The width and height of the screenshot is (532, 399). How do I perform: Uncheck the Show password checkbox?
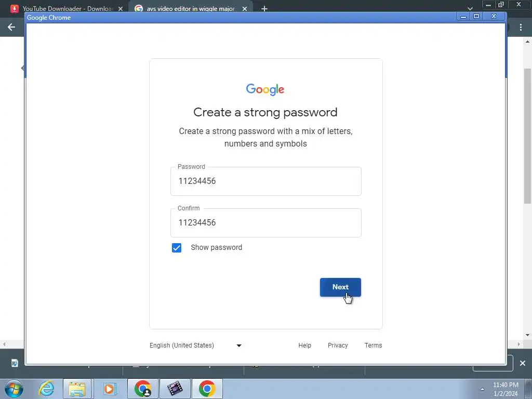[x=177, y=248]
